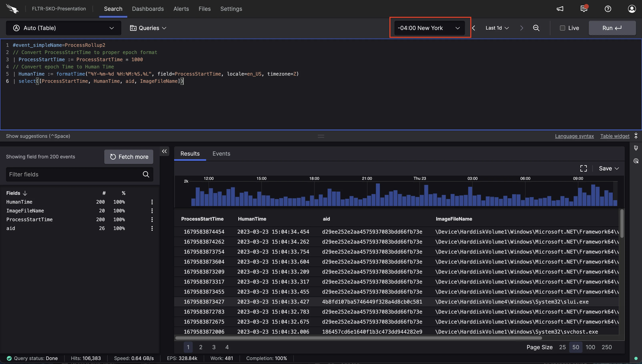Open the Table widget link

615,136
